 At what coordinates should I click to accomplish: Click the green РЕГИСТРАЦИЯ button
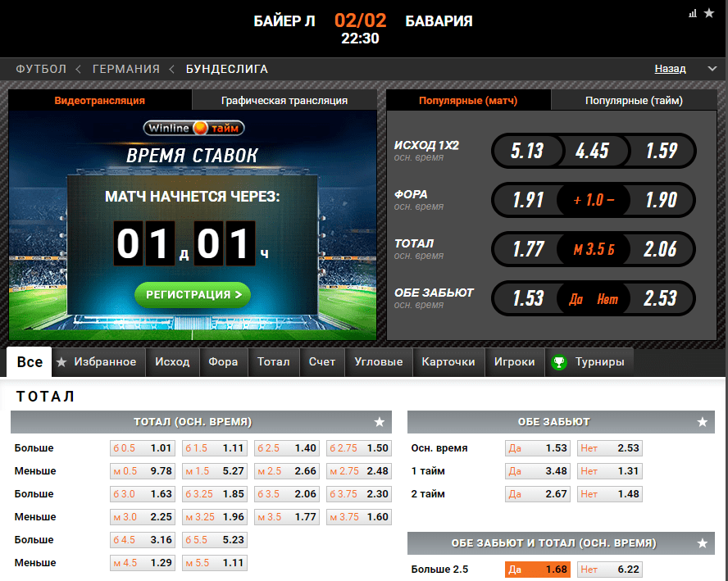pos(193,295)
